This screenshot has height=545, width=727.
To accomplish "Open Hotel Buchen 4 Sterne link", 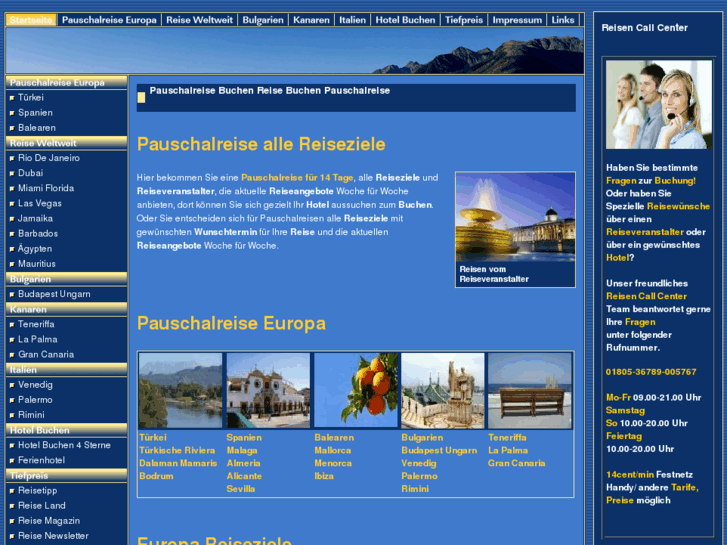I will point(64,445).
